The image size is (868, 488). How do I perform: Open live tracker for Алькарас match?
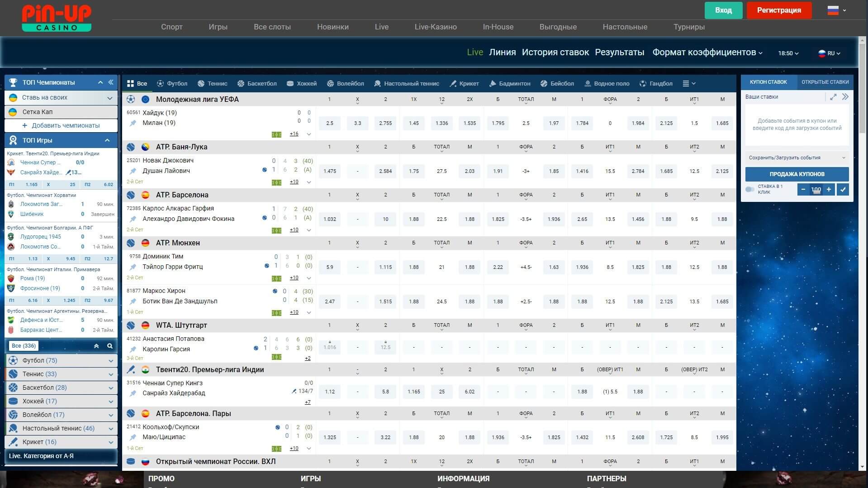[x=276, y=230]
